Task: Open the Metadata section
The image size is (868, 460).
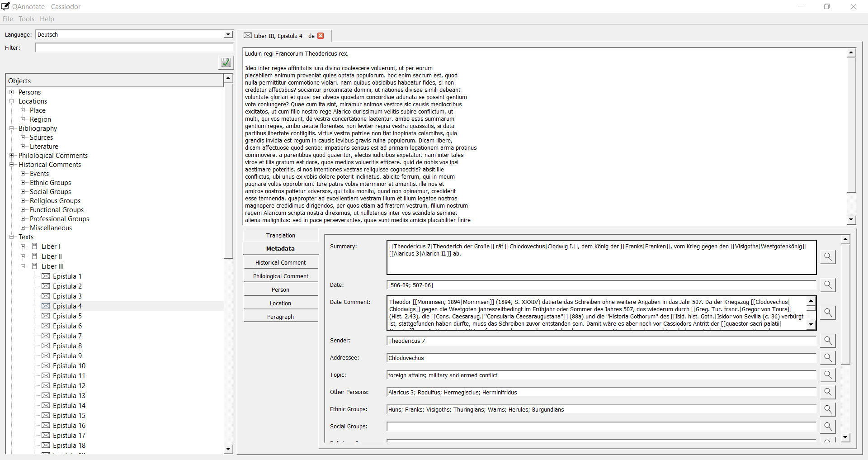Action: coord(281,249)
